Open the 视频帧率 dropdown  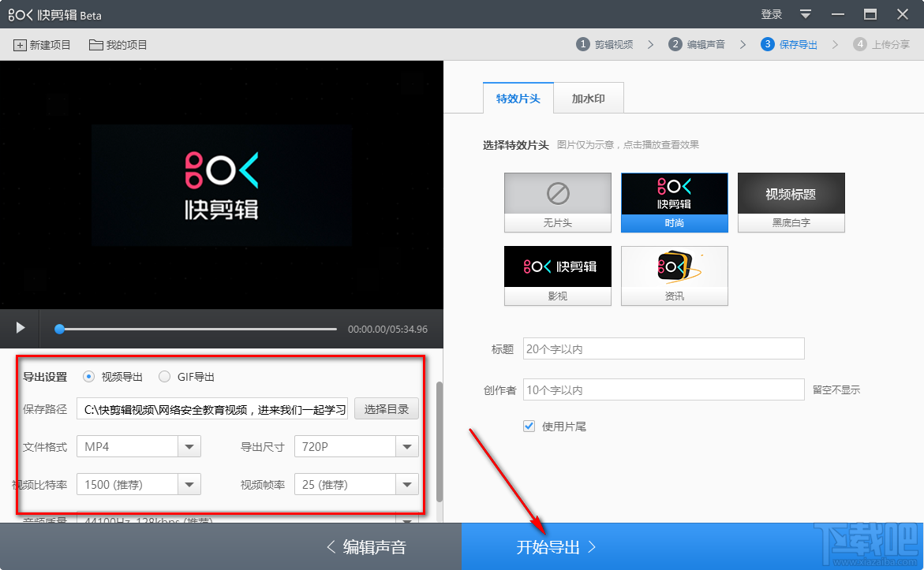(x=407, y=484)
